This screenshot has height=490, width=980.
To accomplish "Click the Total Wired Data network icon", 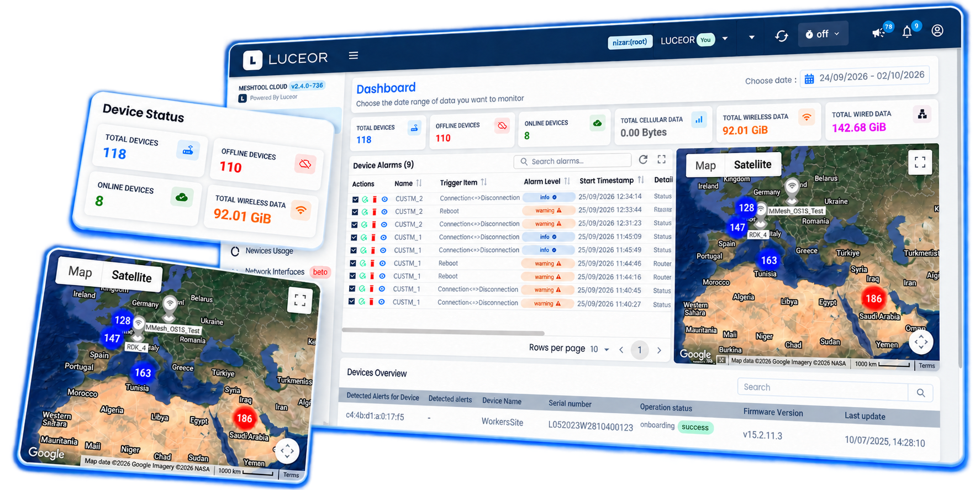I will (x=922, y=114).
